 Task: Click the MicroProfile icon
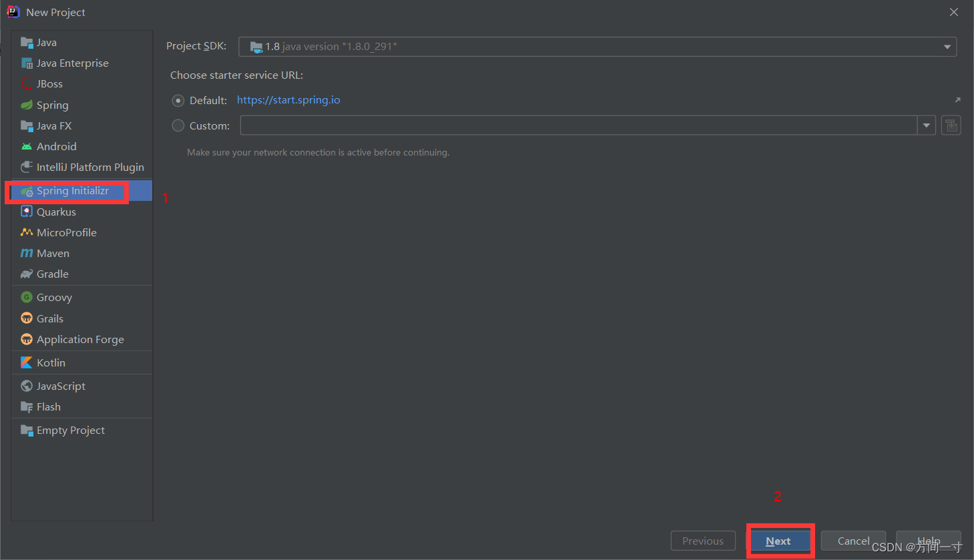[x=27, y=233]
